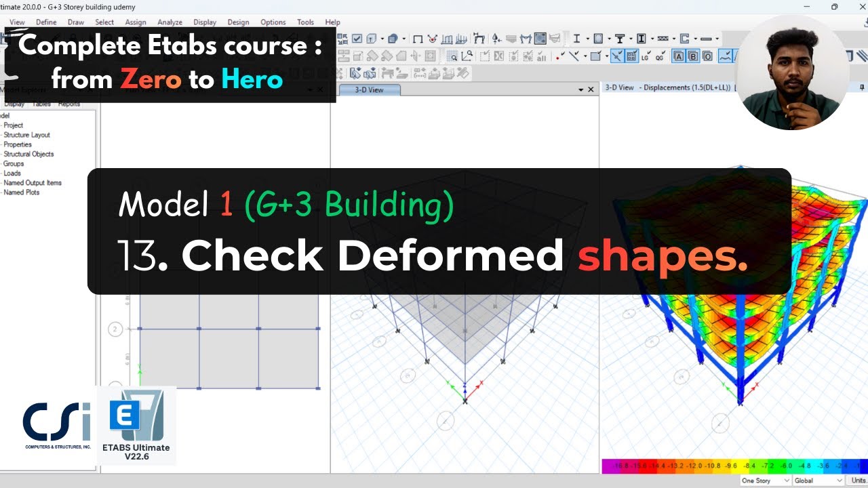This screenshot has width=868, height=488.
Task: Click the assign shell checkmark icon
Action: click(x=595, y=56)
